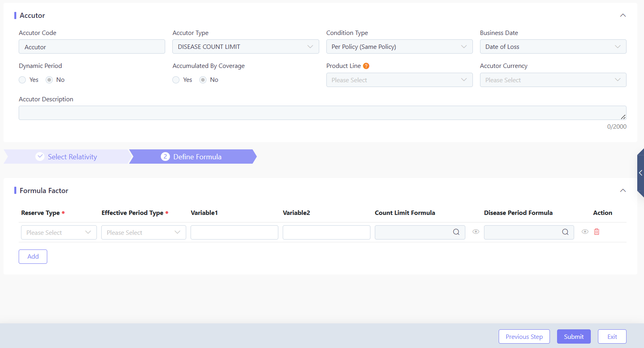Open the Accutor Currency dropdown

point(553,80)
